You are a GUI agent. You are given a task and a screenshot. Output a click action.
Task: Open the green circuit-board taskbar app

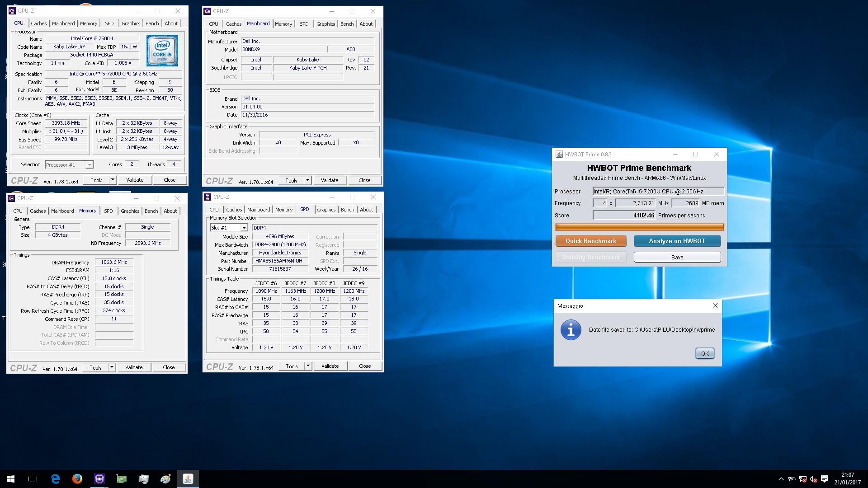point(122,479)
